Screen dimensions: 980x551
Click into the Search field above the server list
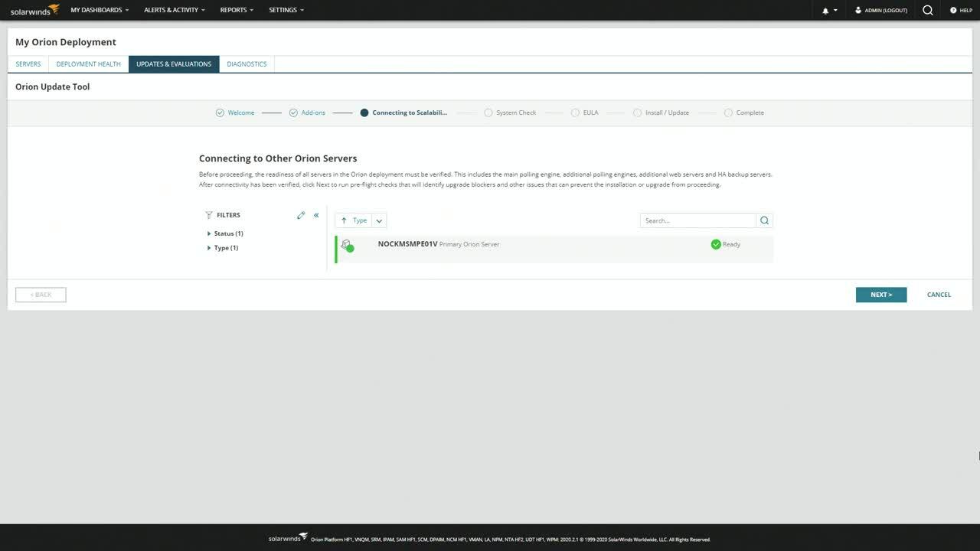point(697,220)
